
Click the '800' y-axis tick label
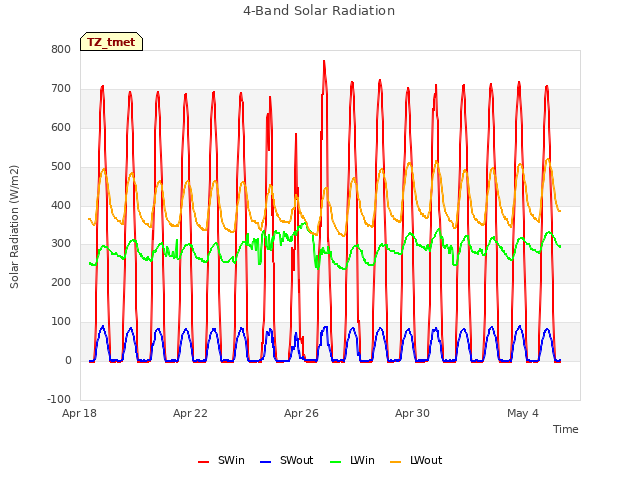click(x=61, y=50)
